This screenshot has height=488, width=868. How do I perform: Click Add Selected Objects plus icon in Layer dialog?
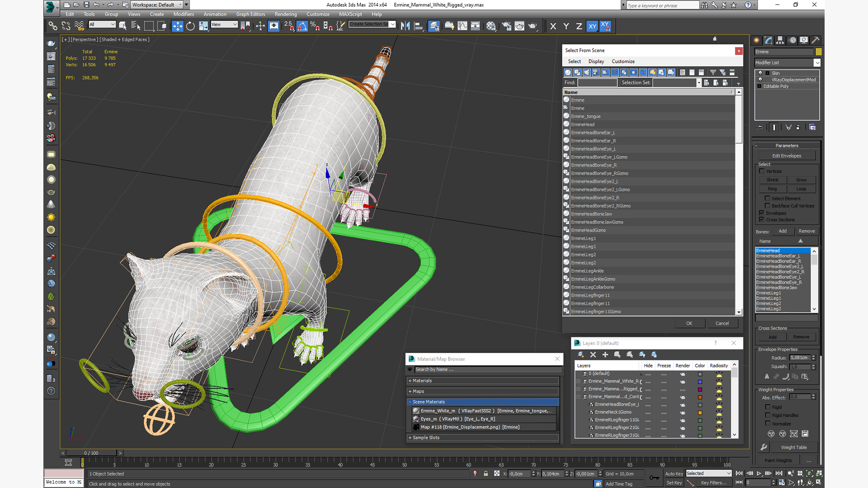pyautogui.click(x=605, y=355)
